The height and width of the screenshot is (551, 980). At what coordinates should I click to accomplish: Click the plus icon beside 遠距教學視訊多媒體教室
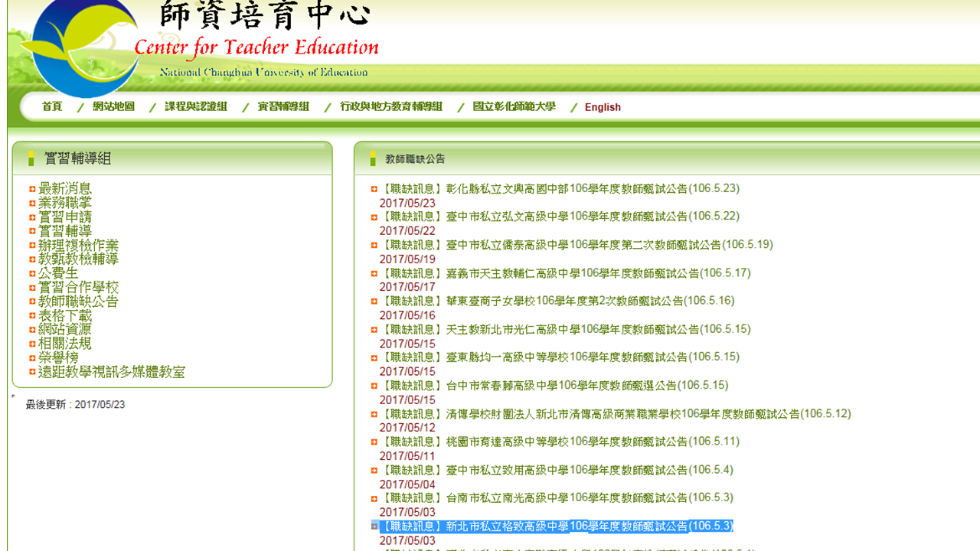[32, 373]
